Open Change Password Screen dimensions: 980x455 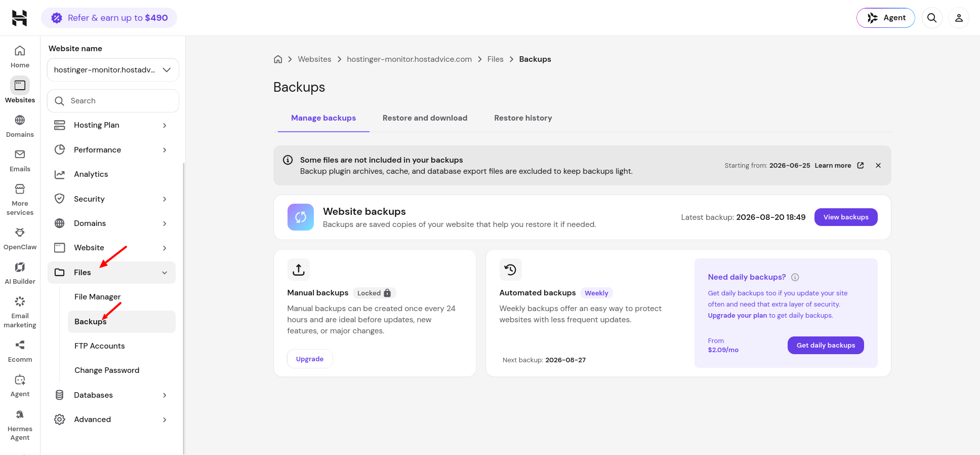[x=121, y=370]
